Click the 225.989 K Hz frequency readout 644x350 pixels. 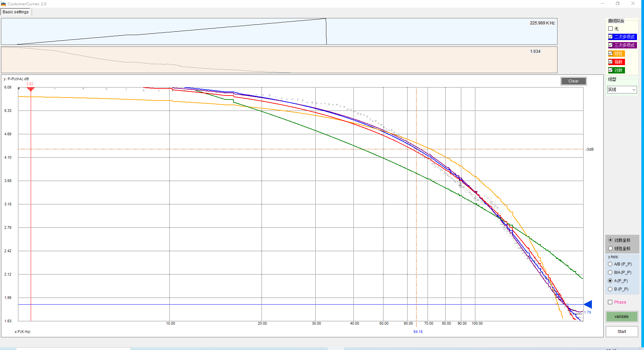click(x=542, y=23)
